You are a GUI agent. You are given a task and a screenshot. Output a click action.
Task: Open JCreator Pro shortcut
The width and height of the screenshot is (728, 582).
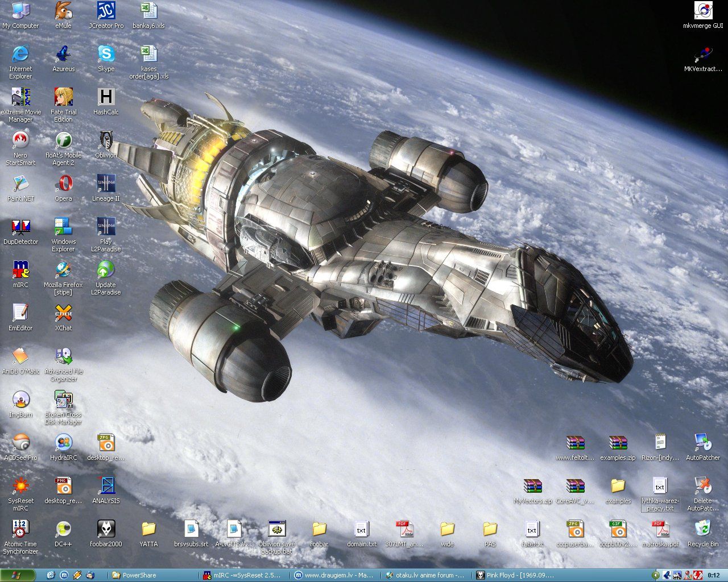pos(106,15)
